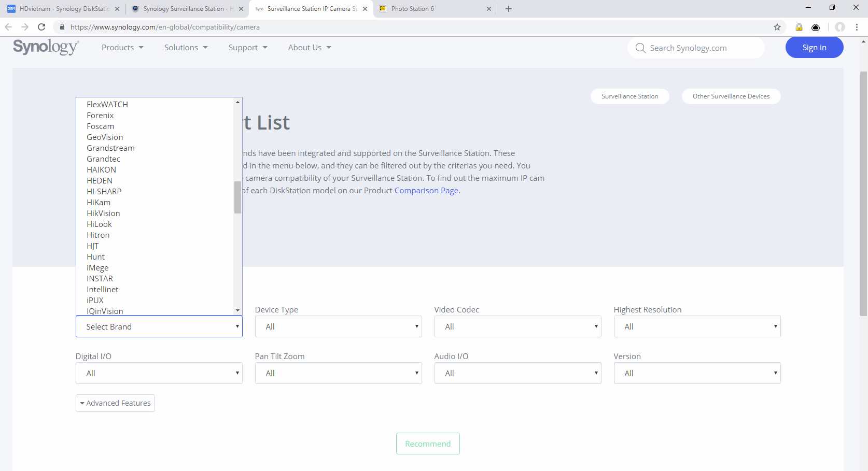Image resolution: width=868 pixels, height=471 pixels.
Task: Click the brand list scrollbar thumb
Action: click(x=237, y=197)
